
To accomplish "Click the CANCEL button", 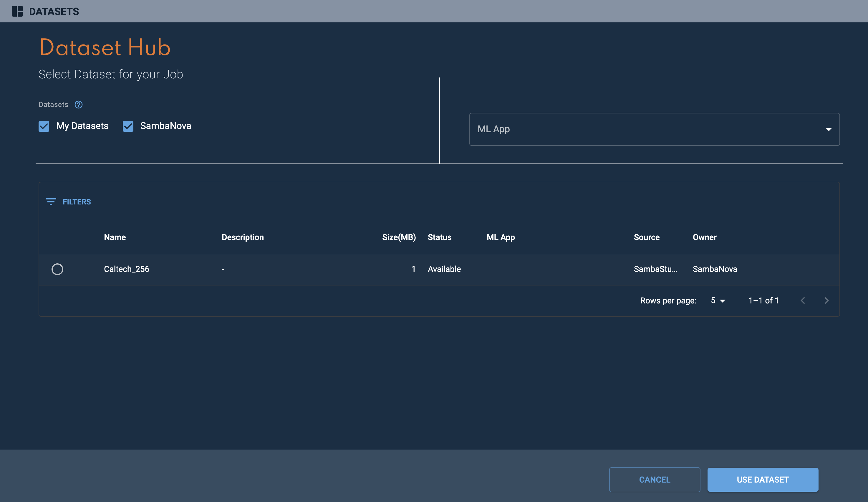I will point(654,479).
